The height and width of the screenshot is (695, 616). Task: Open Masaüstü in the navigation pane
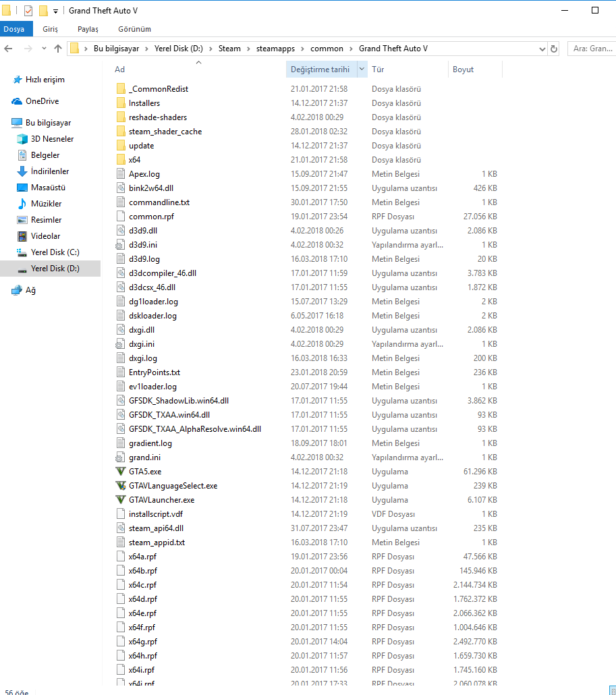click(48, 188)
